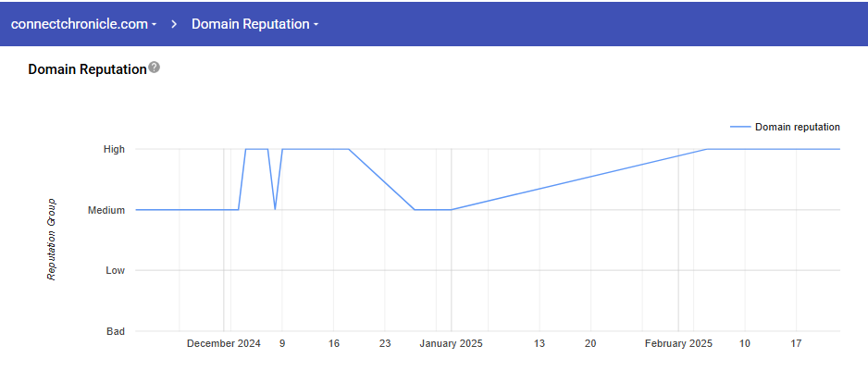Click the Bad label on the y-axis
The image size is (868, 383).
116,331
